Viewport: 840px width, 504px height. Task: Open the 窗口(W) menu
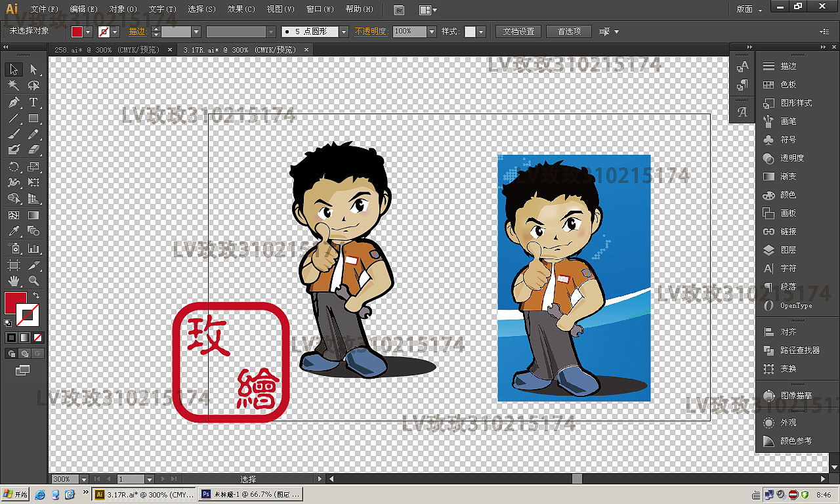pyautogui.click(x=320, y=9)
